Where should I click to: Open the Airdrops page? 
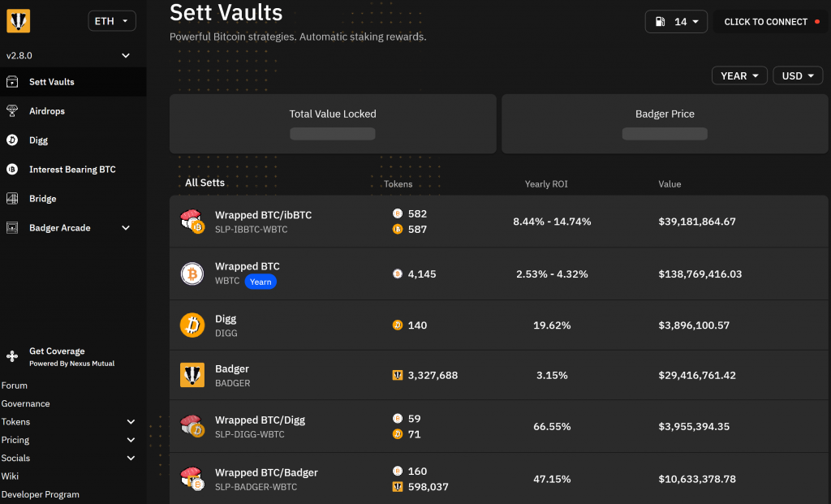point(73,110)
